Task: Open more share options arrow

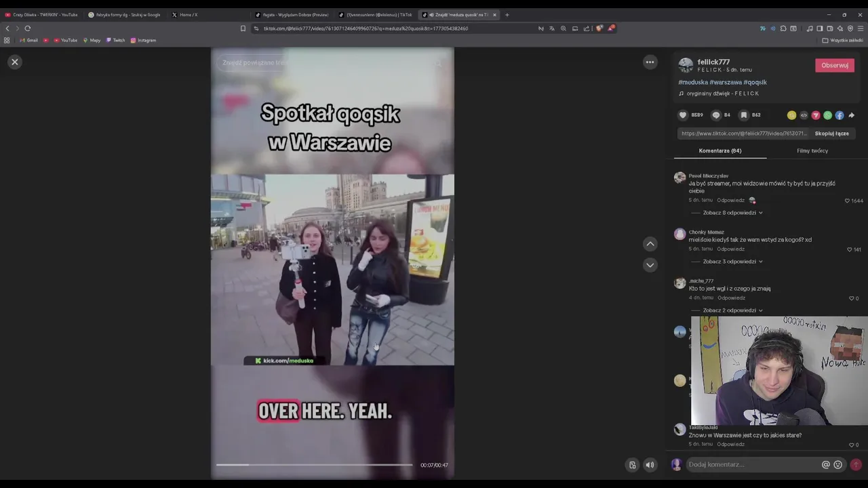Action: click(x=852, y=115)
